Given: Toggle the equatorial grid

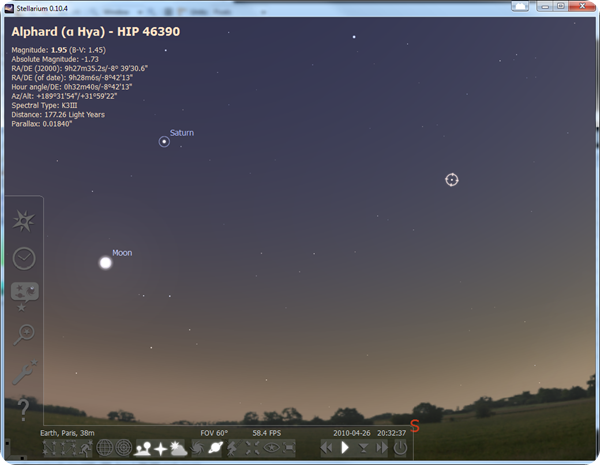Looking at the screenshot, I should (104, 448).
